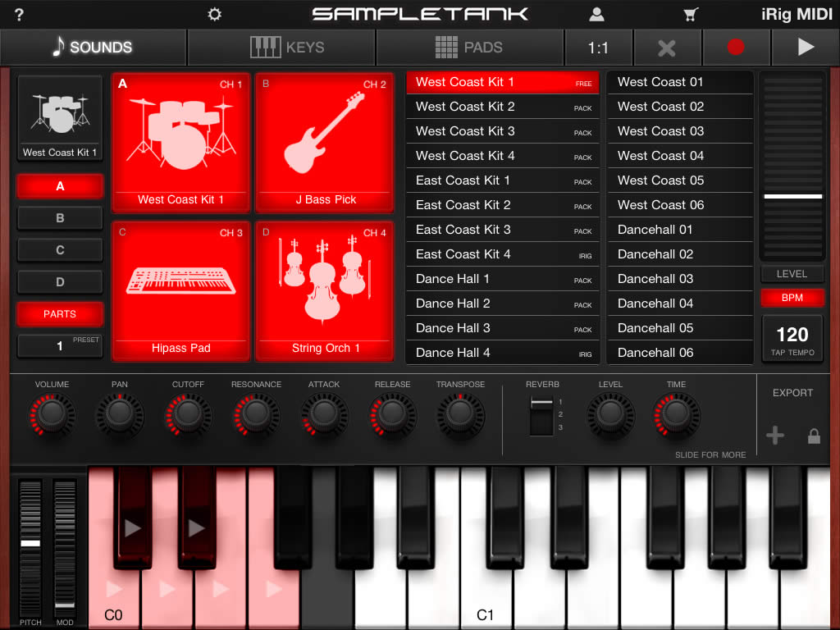Image resolution: width=840 pixels, height=630 pixels.
Task: Open the shop cart icon
Action: click(x=691, y=15)
